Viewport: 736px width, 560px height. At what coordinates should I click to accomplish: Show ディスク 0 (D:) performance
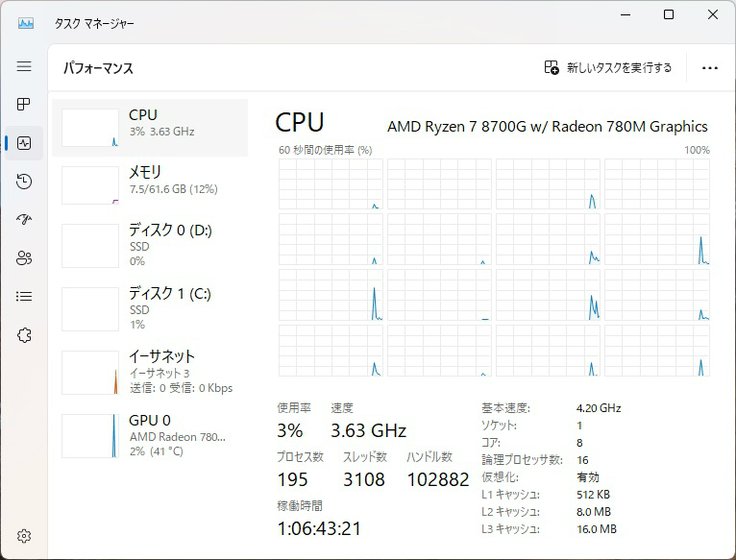[x=149, y=245]
